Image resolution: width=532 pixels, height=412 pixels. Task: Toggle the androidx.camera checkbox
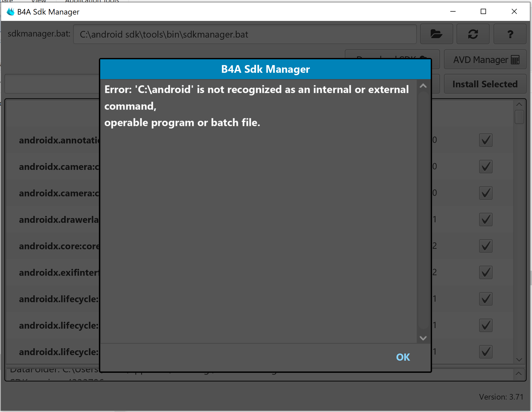(x=485, y=166)
